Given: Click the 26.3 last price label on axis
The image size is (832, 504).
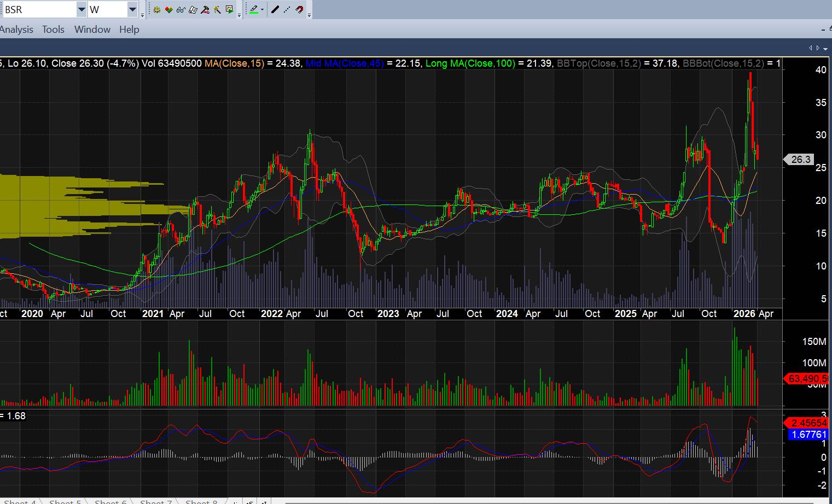Looking at the screenshot, I should pos(800,159).
